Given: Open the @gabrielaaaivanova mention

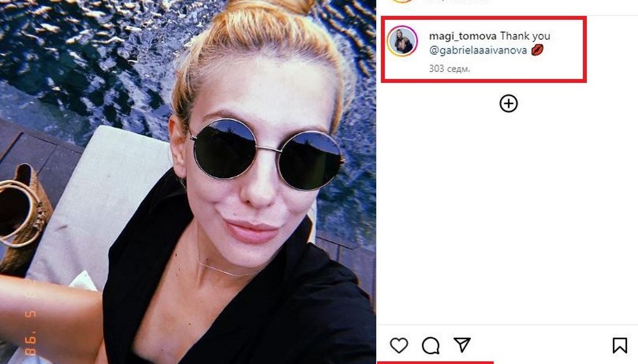Looking at the screenshot, I should 478,50.
